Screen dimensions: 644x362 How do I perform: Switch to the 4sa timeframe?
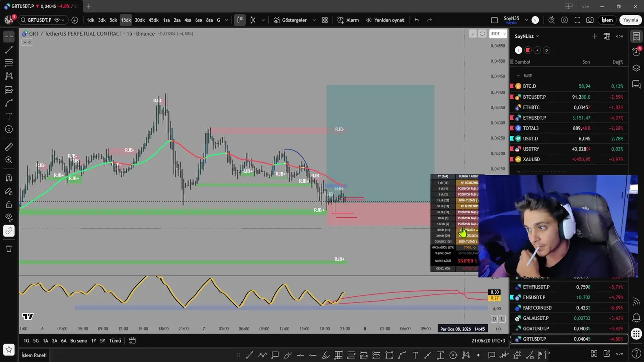[188, 20]
